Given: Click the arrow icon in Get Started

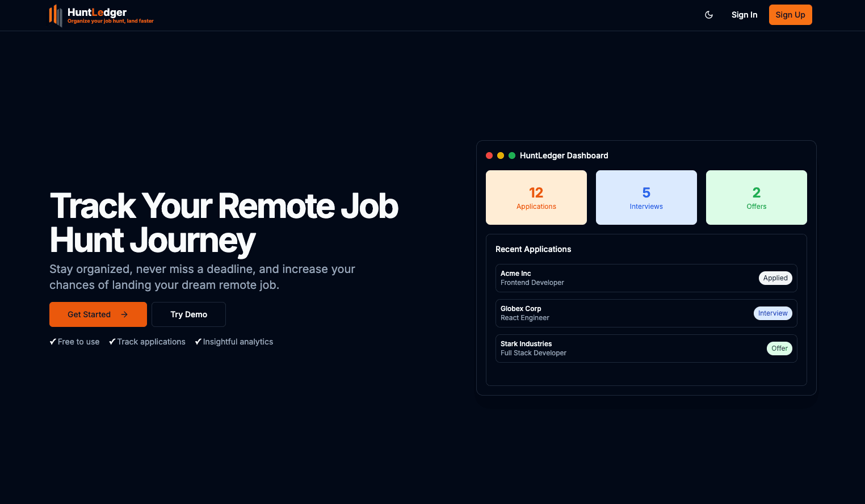Looking at the screenshot, I should pos(124,314).
